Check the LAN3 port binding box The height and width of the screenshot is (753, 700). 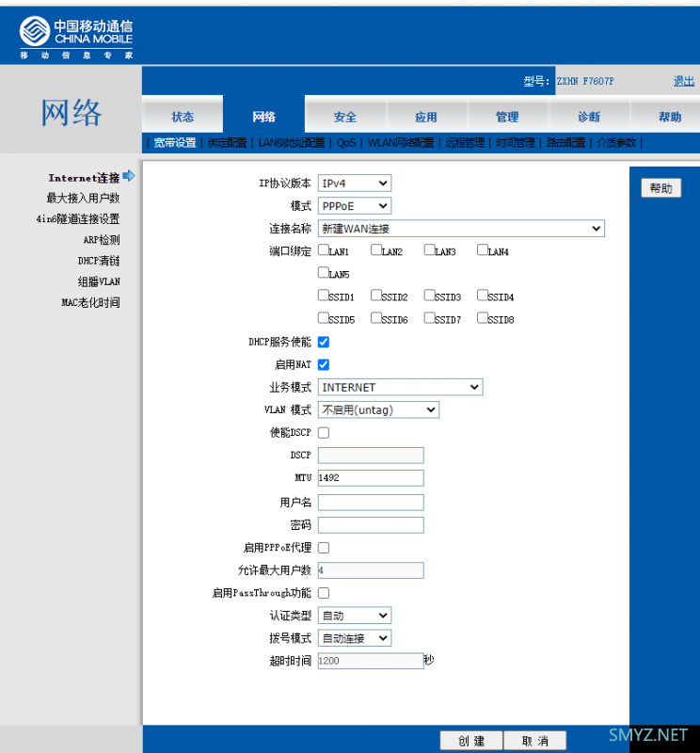[x=430, y=249]
